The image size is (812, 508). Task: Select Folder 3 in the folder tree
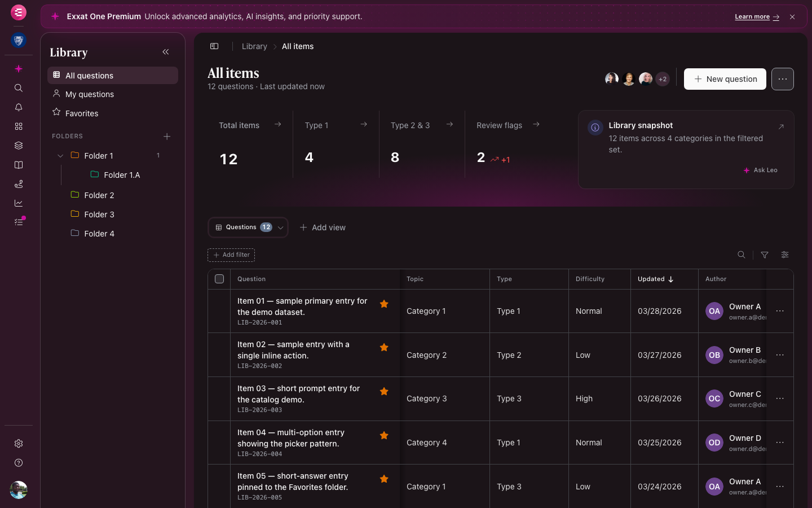(99, 214)
